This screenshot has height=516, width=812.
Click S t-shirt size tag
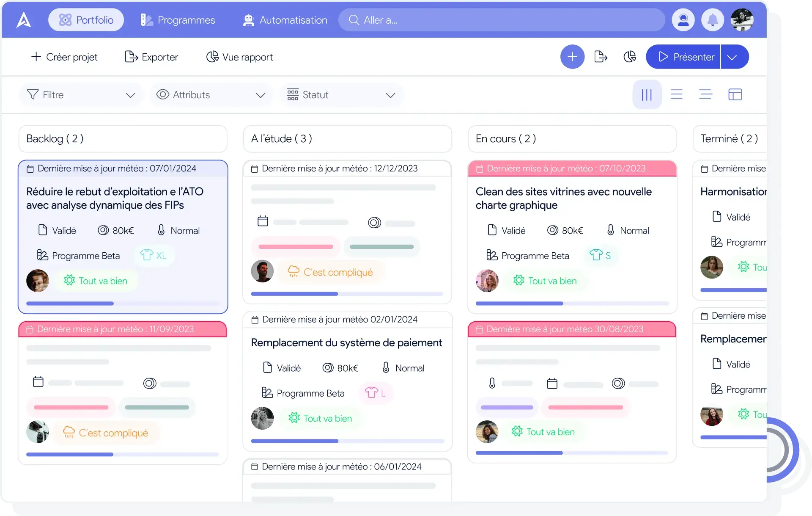click(601, 256)
